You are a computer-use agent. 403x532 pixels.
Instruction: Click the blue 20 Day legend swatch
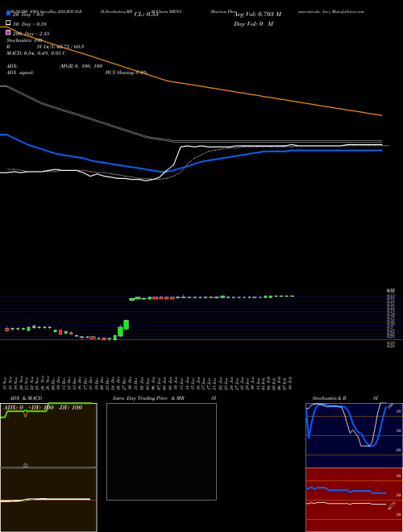click(x=9, y=14)
